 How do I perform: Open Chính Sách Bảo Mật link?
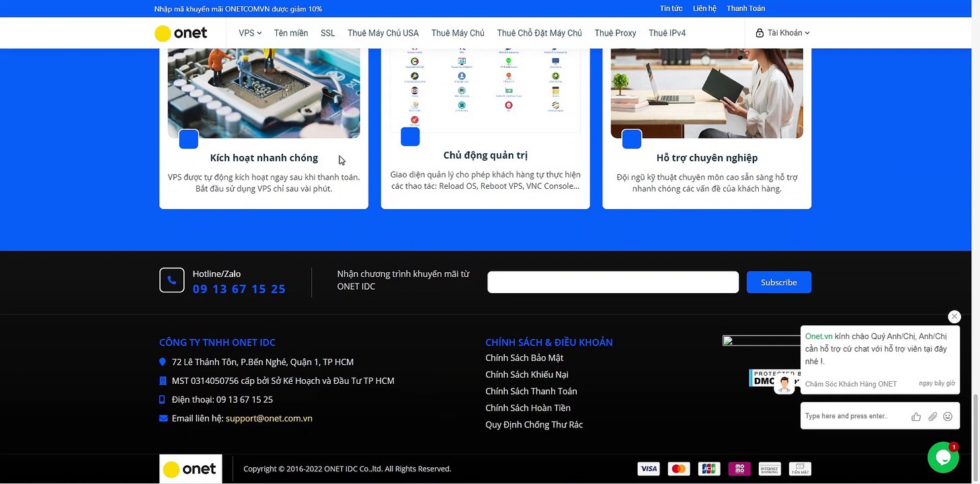524,358
